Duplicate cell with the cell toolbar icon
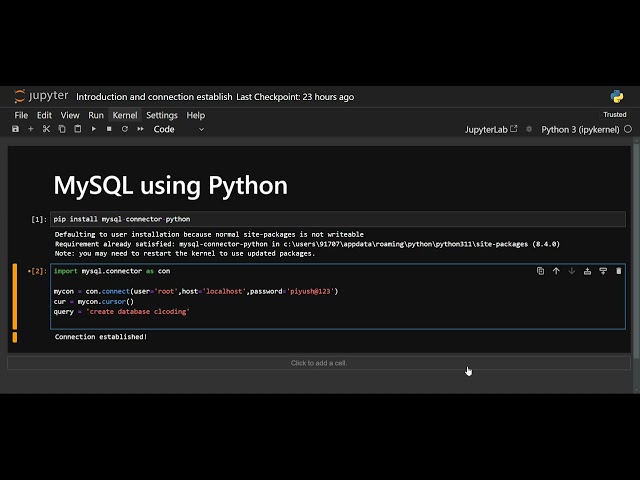This screenshot has width=640, height=480. pos(540,271)
